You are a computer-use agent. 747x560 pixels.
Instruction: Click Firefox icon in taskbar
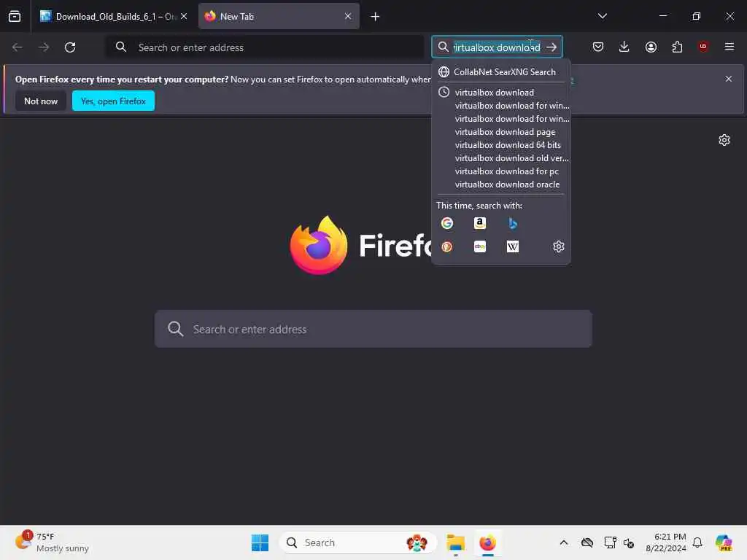488,542
